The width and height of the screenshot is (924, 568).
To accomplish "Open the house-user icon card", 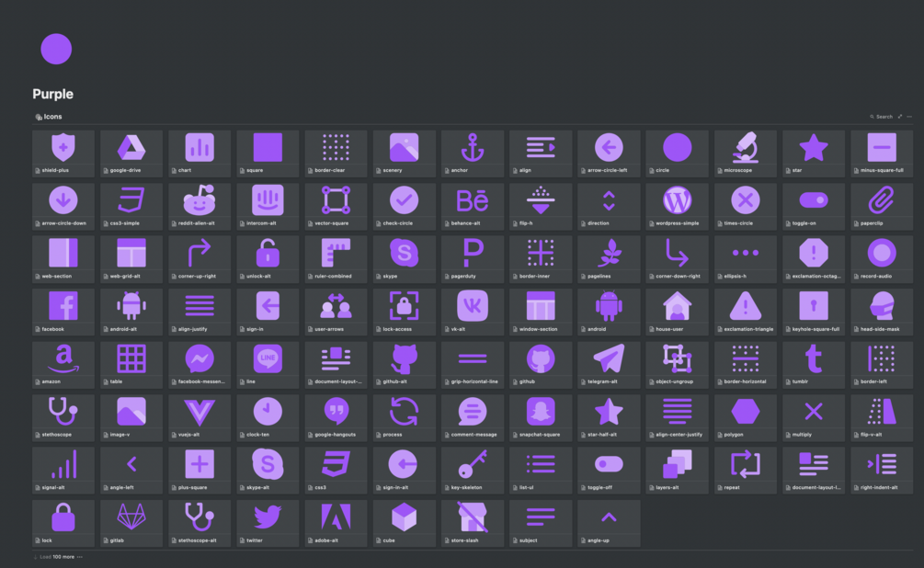I will click(x=677, y=312).
